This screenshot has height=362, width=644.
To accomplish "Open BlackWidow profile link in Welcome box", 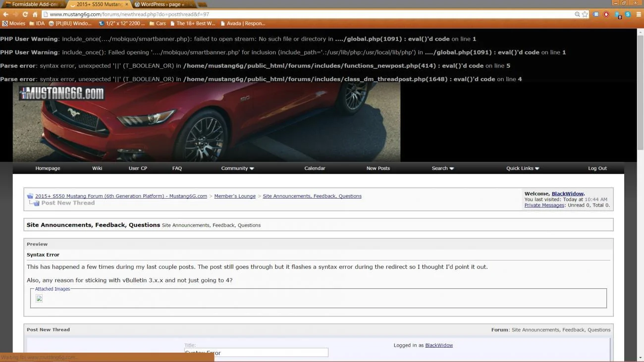I will tap(567, 194).
